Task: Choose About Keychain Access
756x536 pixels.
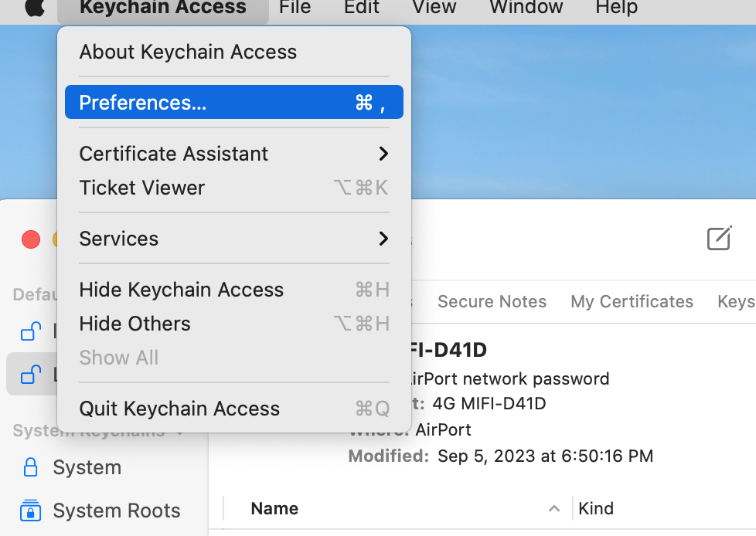Action: click(x=234, y=52)
